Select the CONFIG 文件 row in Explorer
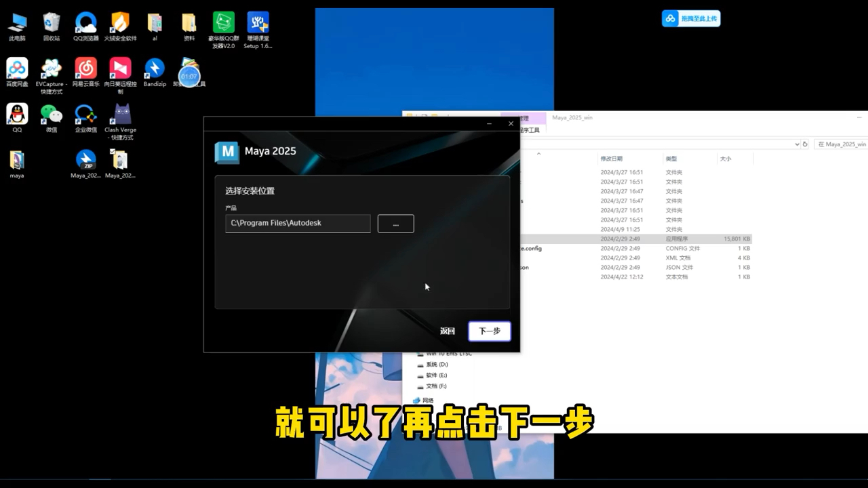The height and width of the screenshot is (488, 868). 636,248
